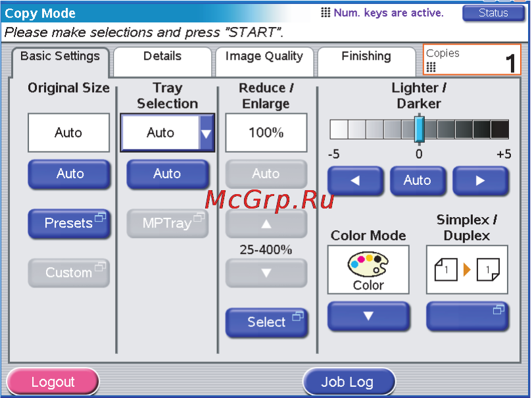
Task: Increase zoom with the up arrow
Action: (266, 224)
